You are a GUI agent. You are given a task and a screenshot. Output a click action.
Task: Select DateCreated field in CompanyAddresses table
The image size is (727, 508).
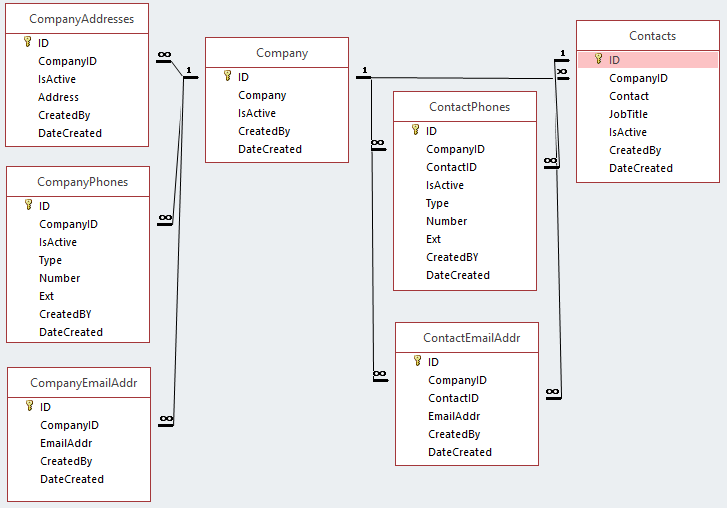(70, 133)
